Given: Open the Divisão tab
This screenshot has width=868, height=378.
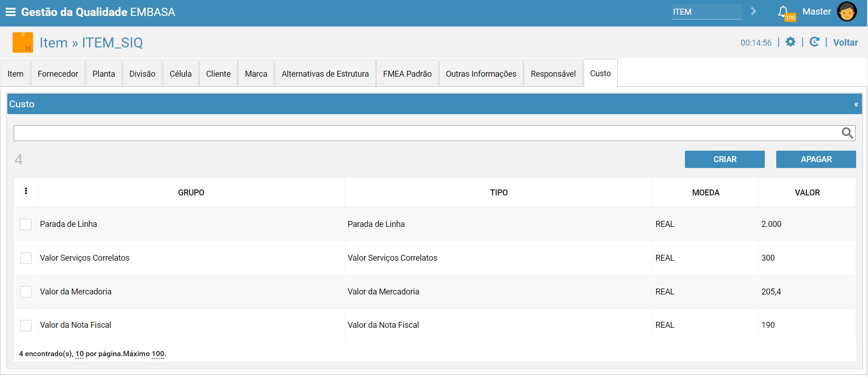Looking at the screenshot, I should pos(142,73).
